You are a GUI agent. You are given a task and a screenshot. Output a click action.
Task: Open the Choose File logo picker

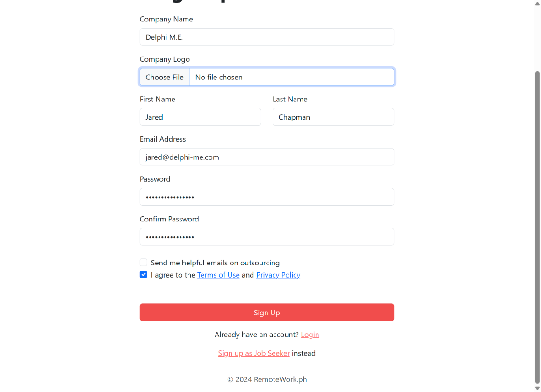pyautogui.click(x=165, y=77)
